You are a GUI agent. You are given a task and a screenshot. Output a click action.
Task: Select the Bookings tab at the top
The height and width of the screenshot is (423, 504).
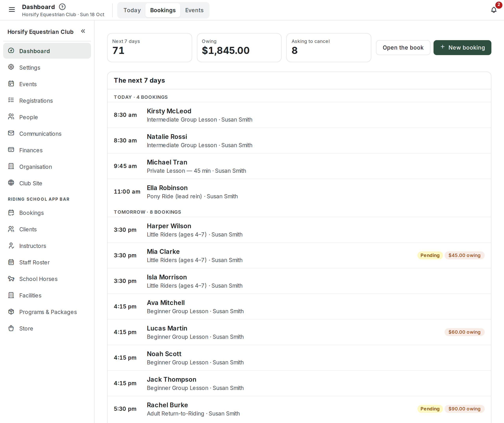[163, 10]
